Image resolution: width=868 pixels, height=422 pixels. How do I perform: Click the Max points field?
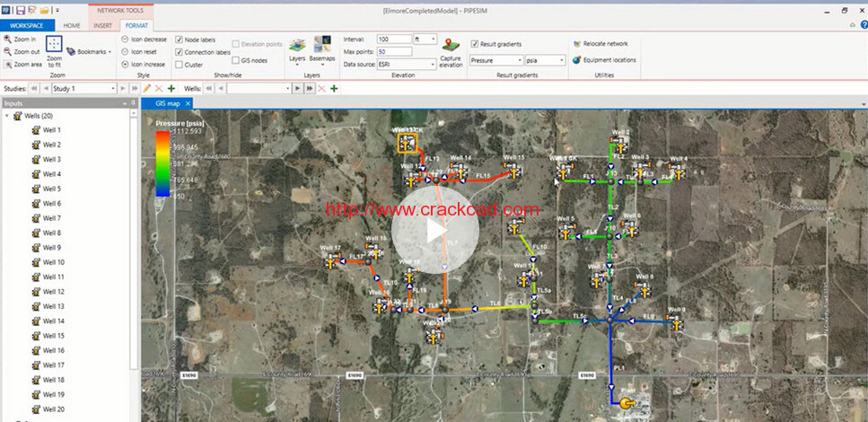click(x=394, y=51)
